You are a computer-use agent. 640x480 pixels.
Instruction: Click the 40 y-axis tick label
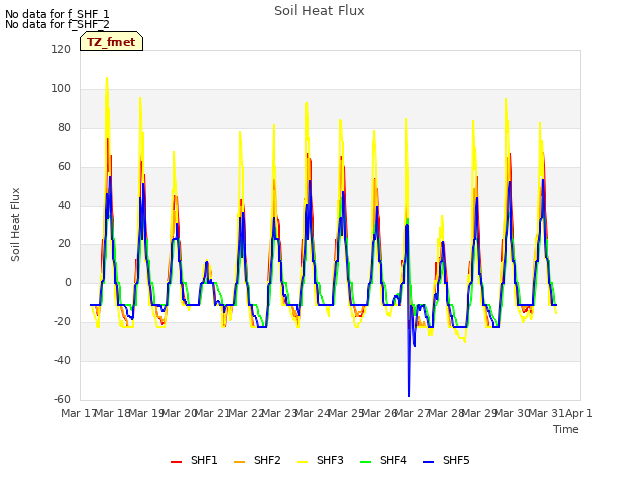point(64,205)
